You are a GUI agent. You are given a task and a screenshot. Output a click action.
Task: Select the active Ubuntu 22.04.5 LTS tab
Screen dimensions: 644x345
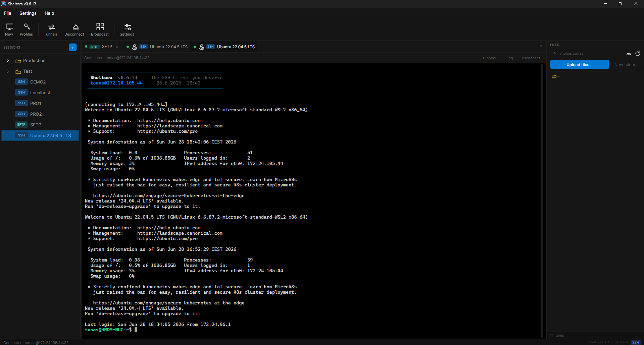coord(224,47)
